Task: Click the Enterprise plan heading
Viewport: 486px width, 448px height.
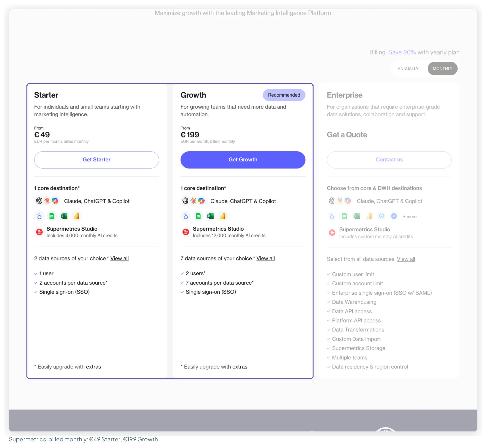Action: (345, 95)
